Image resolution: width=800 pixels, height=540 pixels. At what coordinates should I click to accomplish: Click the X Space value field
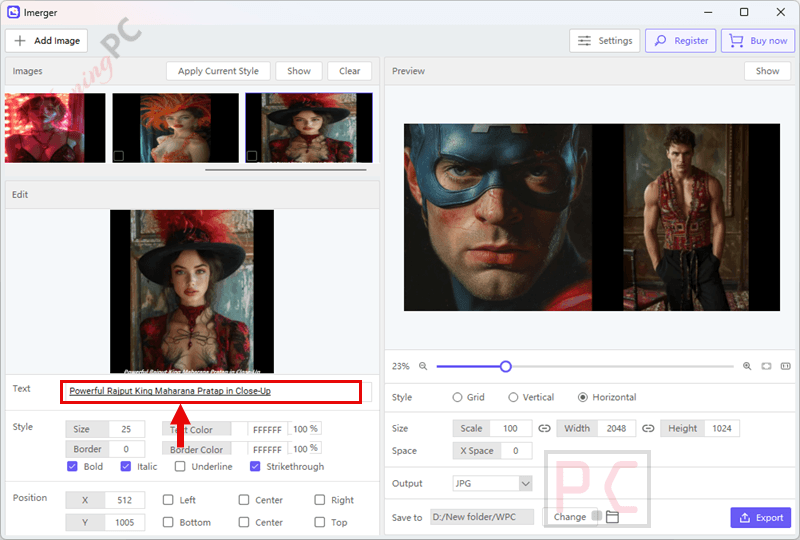pos(516,451)
